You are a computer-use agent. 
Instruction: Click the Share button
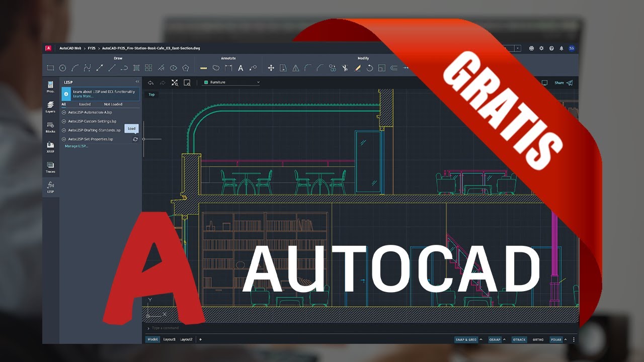(563, 82)
